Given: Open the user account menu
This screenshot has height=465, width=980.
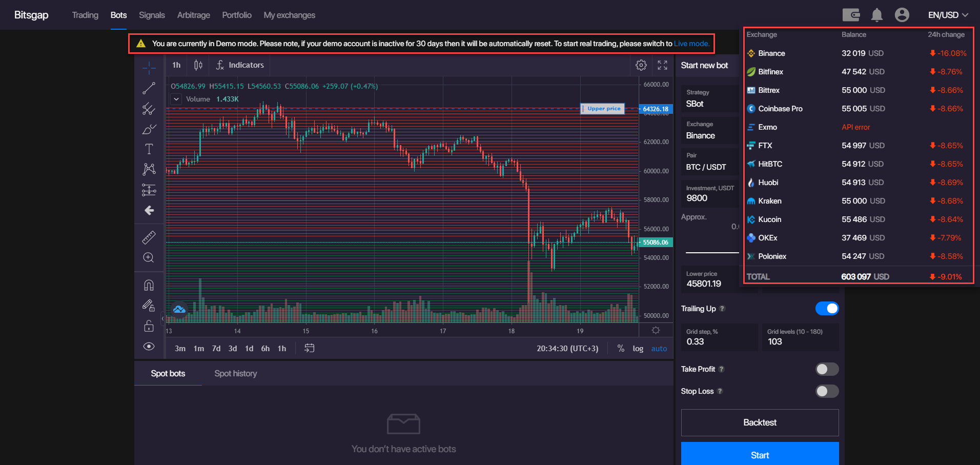Looking at the screenshot, I should tap(902, 15).
